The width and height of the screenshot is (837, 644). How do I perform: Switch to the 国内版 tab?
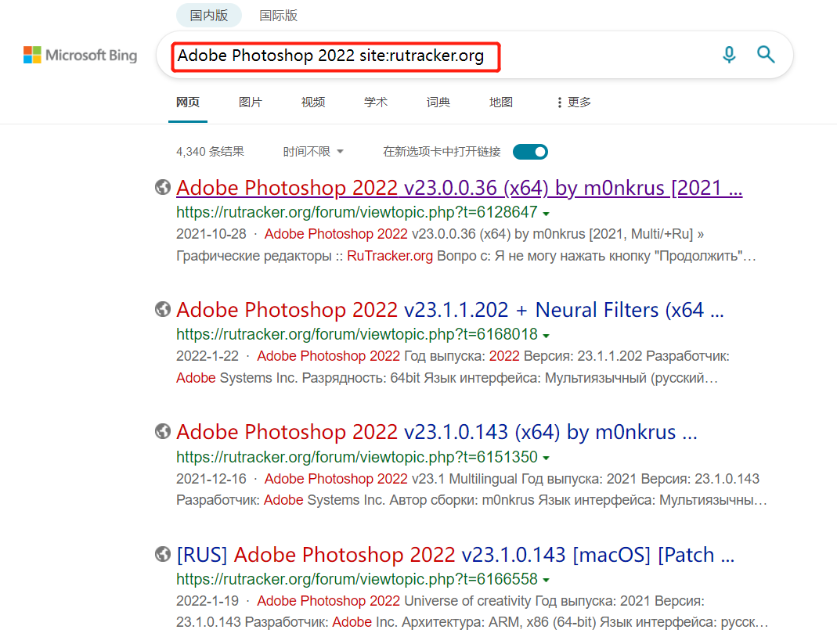[209, 16]
